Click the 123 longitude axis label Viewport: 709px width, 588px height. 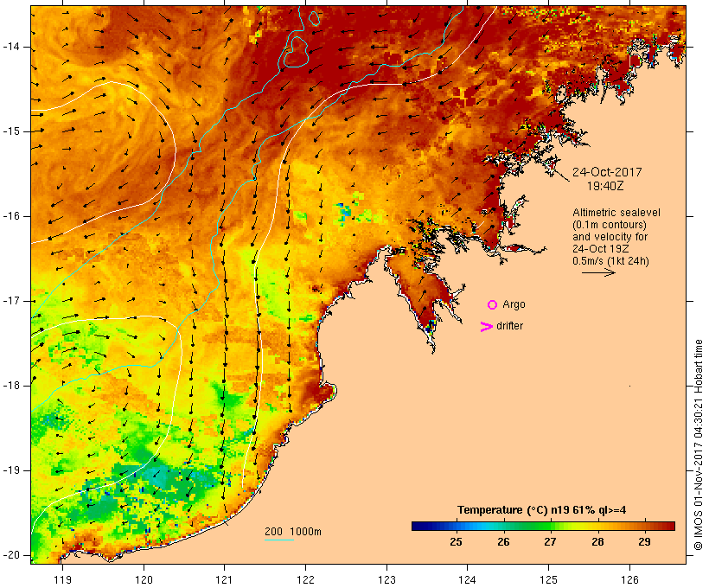tap(386, 579)
